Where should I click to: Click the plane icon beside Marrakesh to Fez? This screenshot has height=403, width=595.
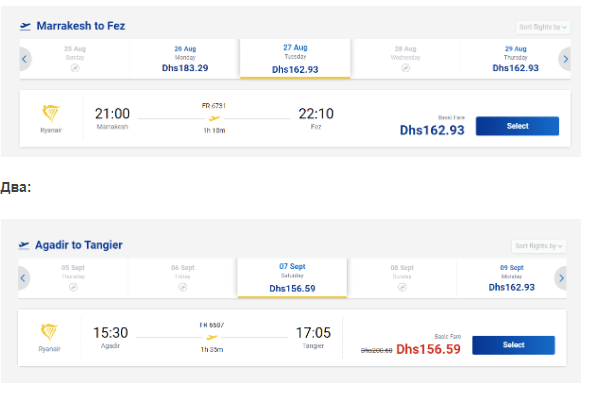tap(25, 26)
